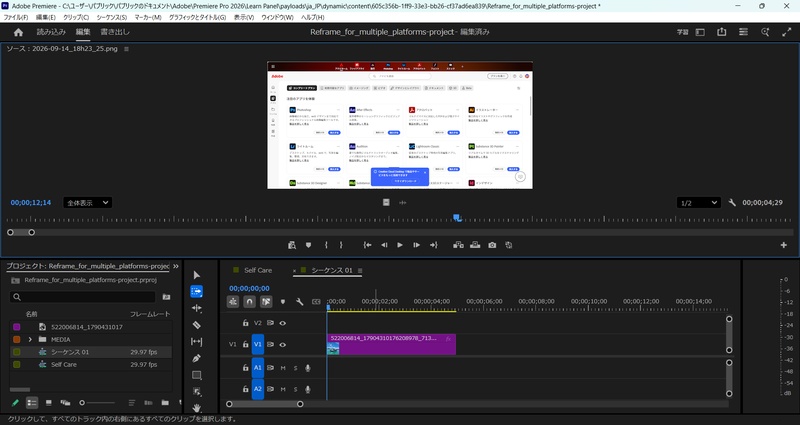Select the Ripple Edit tool
800x425 pixels.
196,308
